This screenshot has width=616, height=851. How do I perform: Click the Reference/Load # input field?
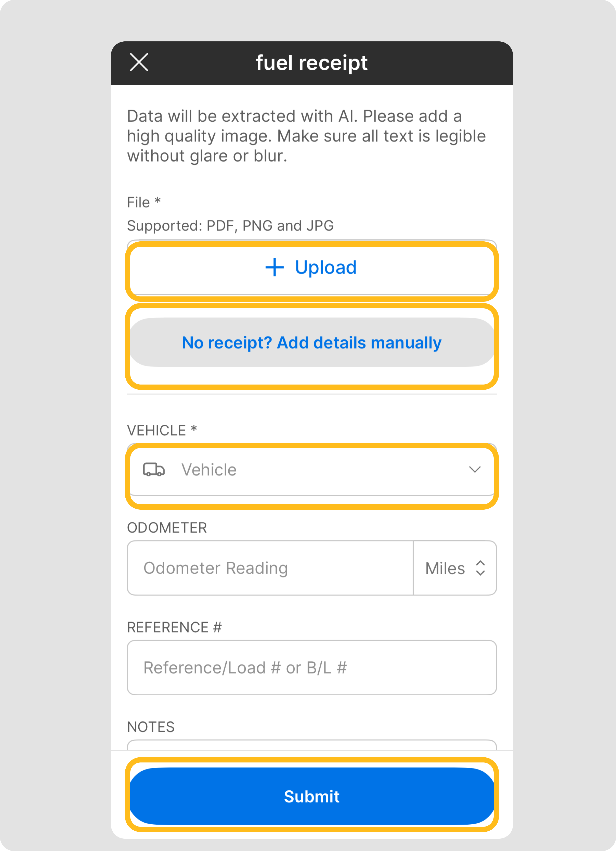[x=312, y=668]
